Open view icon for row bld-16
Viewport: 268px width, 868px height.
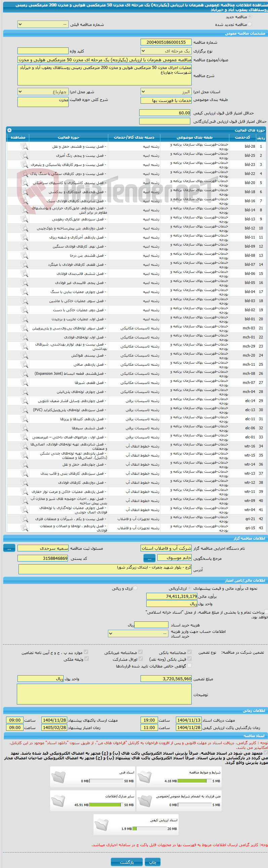pyautogui.click(x=24, y=201)
